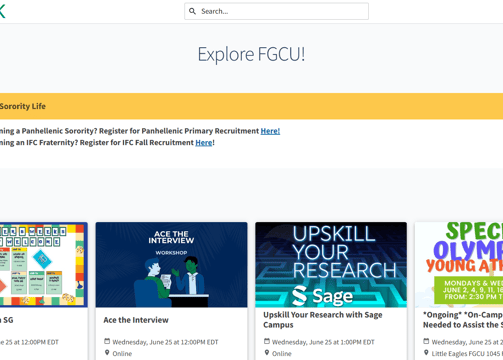Open the Upskill Your Research Sage thumbnail

[331, 265]
